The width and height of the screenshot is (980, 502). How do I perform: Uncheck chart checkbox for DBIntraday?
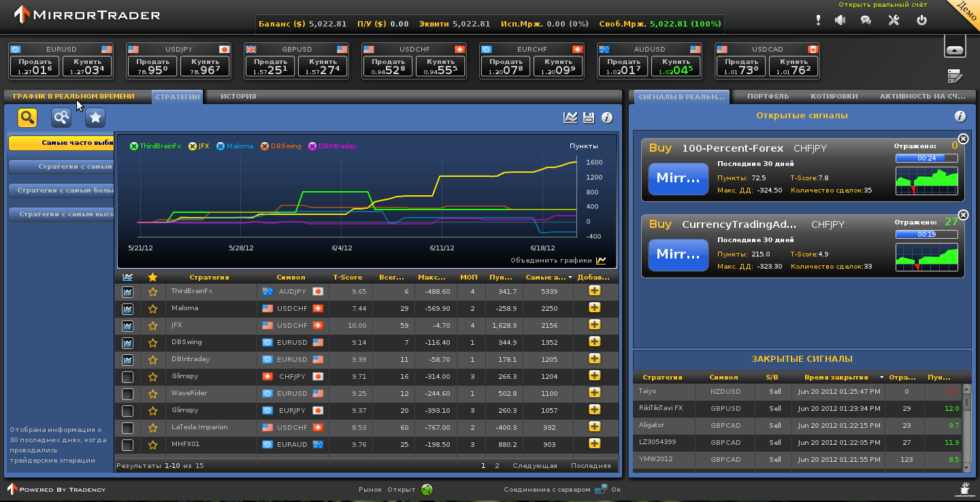pos(127,360)
